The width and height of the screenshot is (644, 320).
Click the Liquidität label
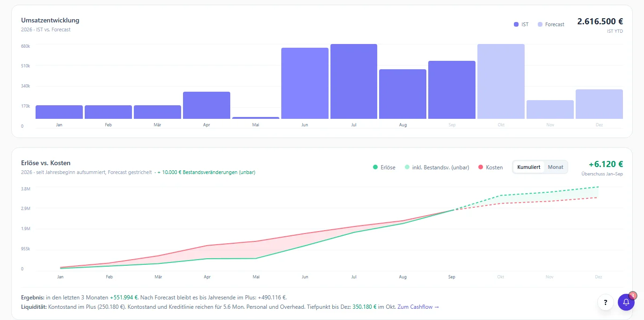[34, 307]
